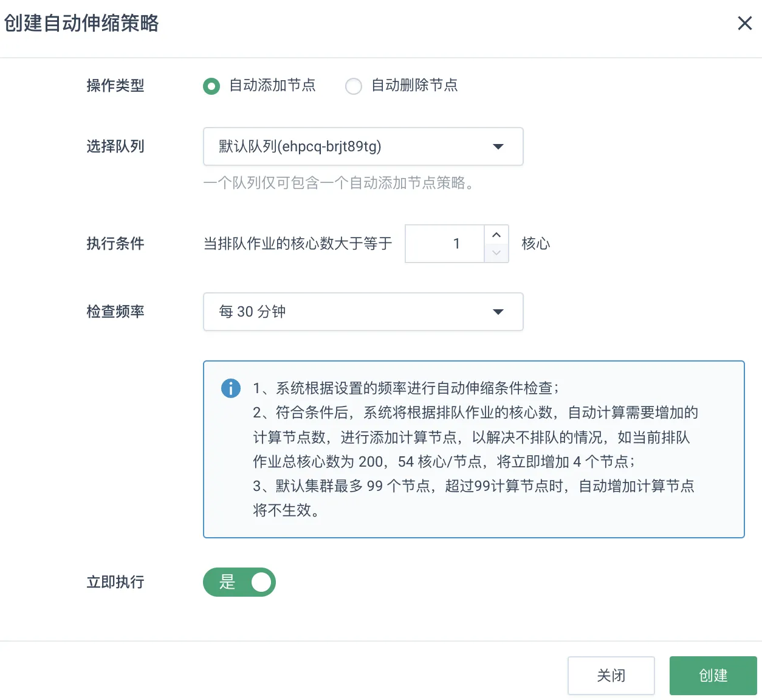Focus the core number input field
This screenshot has height=700, width=762.
coord(445,244)
